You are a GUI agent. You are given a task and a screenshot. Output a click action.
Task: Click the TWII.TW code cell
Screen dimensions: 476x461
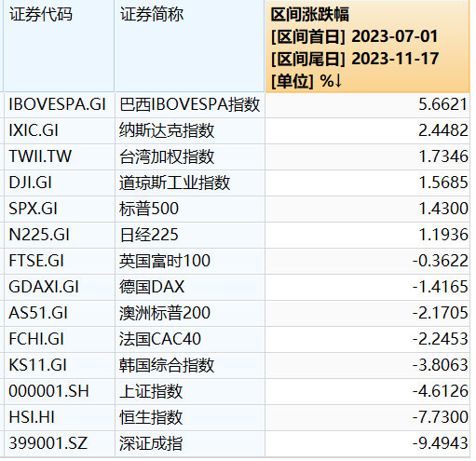click(60, 156)
